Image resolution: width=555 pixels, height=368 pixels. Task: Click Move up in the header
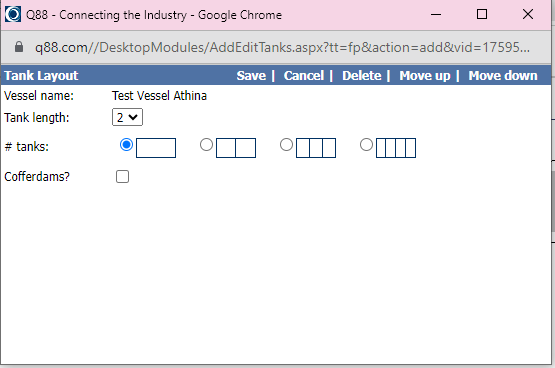(425, 75)
